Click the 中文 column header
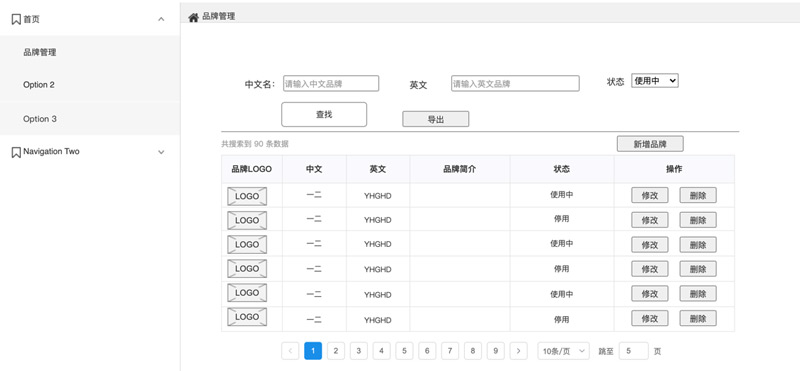Image resolution: width=800 pixels, height=371 pixels. click(x=314, y=169)
